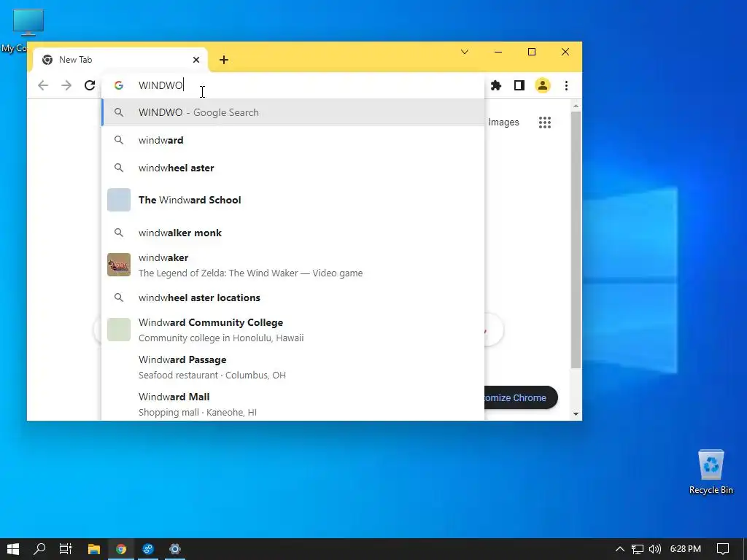This screenshot has height=560, width=747.
Task: Open Windows taskbar search
Action: tap(39, 549)
